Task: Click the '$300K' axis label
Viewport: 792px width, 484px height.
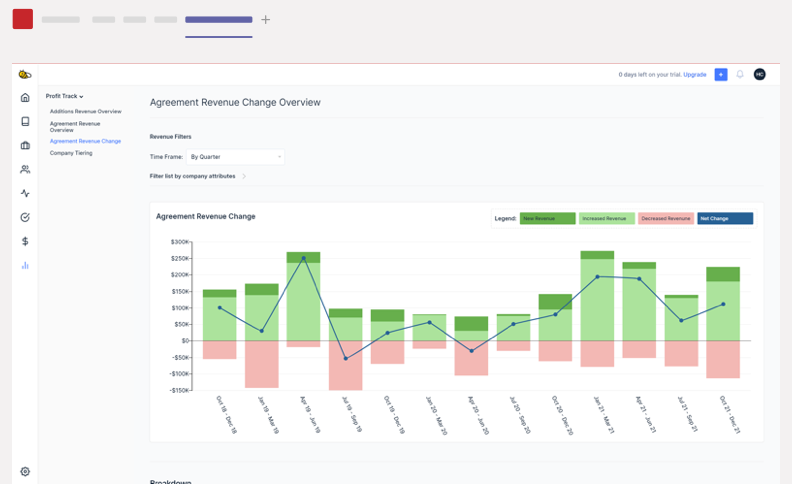Action: point(180,242)
